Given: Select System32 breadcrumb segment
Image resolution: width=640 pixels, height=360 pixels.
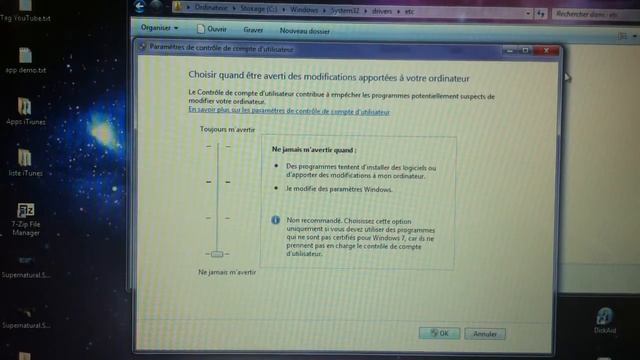Looking at the screenshot, I should 345,11.
